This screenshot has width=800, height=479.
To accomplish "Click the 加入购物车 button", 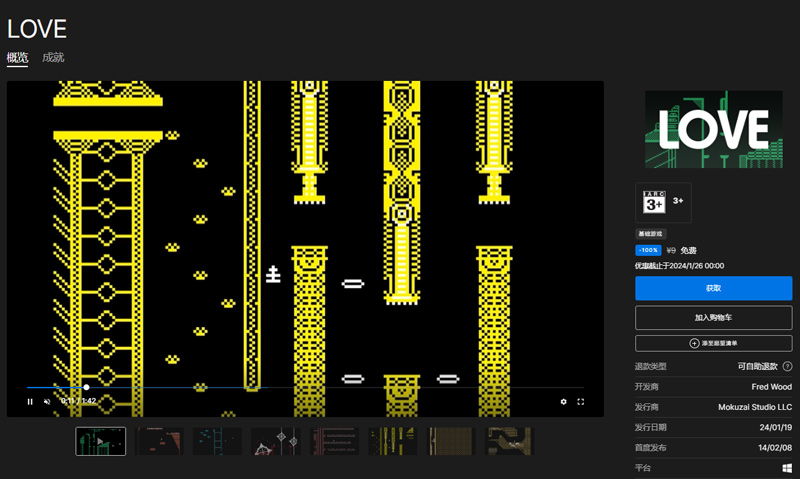I will (x=713, y=317).
